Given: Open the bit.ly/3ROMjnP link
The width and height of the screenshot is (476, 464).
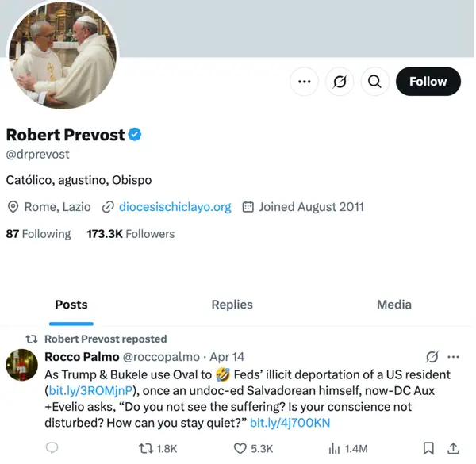Looking at the screenshot, I should [90, 391].
